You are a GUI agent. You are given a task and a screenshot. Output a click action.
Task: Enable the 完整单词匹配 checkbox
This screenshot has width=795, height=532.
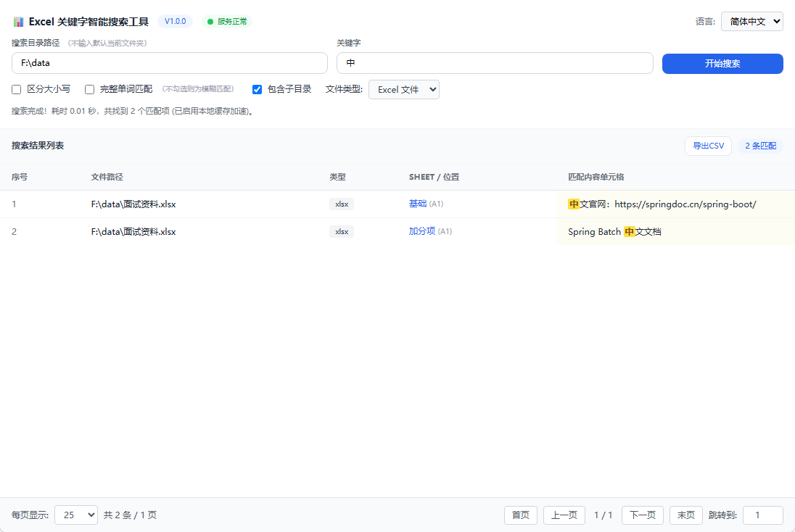tap(89, 90)
